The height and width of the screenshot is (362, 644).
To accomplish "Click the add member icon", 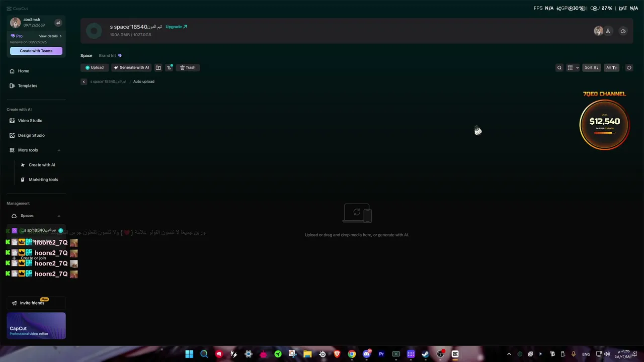I will pyautogui.click(x=608, y=31).
